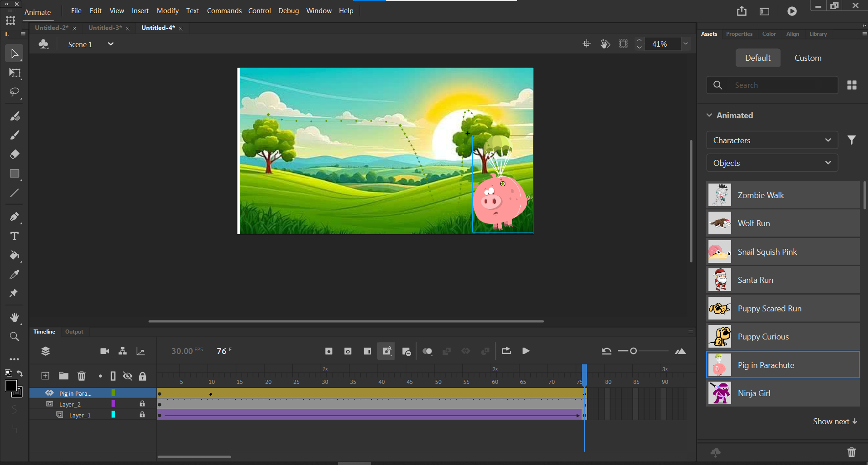
Task: Select the Lasso tool
Action: [x=15, y=92]
